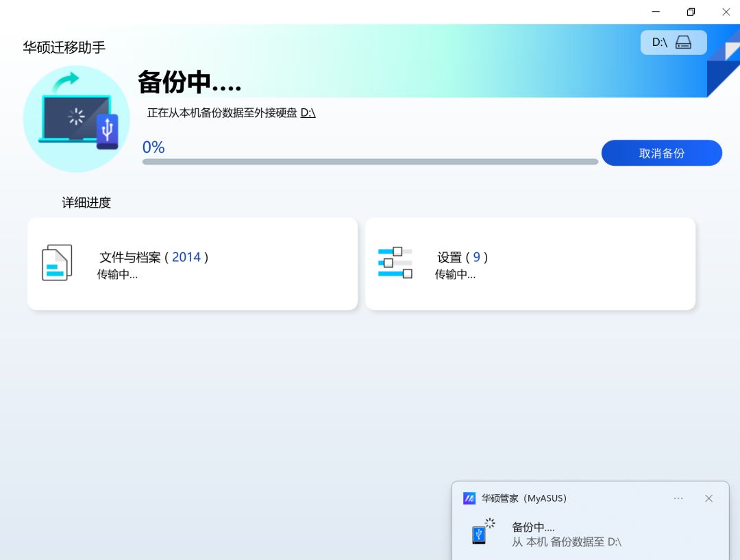Viewport: 740px width, 560px height.
Task: Click the blue 9 settings count
Action: (477, 257)
